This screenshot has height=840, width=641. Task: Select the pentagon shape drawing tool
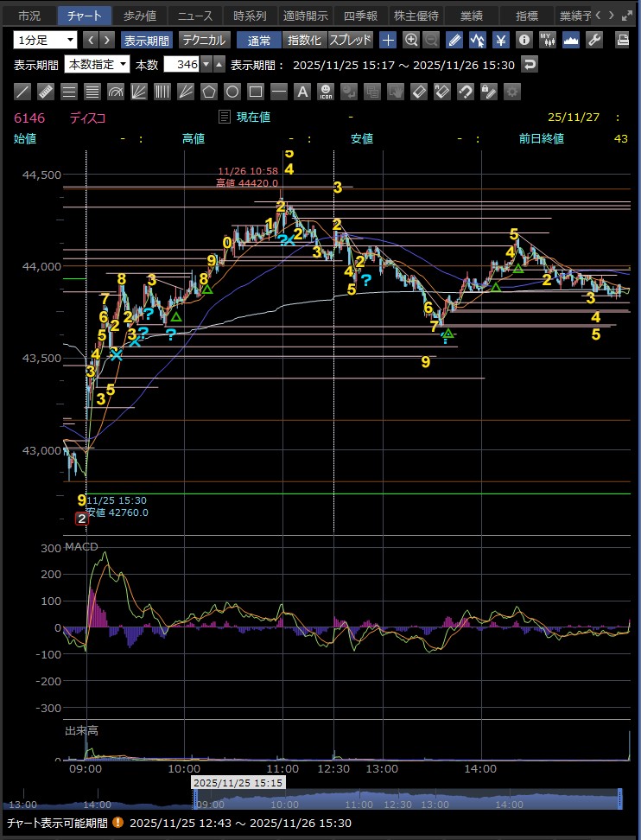209,91
